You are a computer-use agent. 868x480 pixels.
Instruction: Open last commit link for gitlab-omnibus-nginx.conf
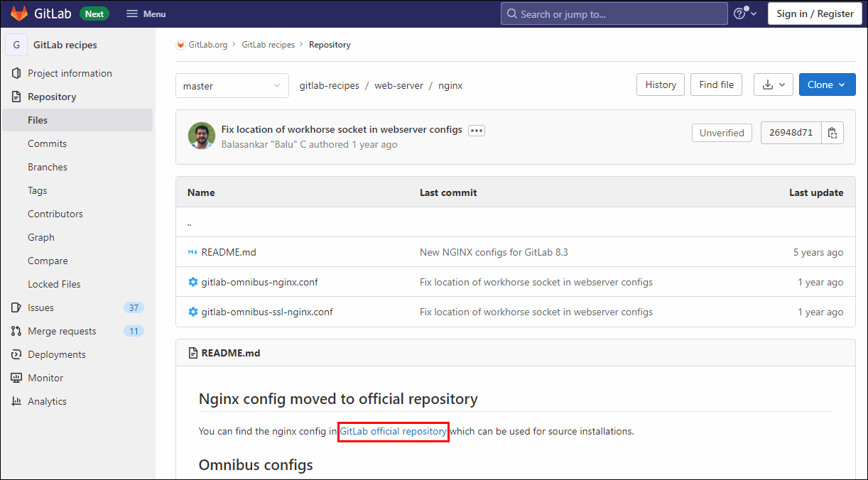536,282
